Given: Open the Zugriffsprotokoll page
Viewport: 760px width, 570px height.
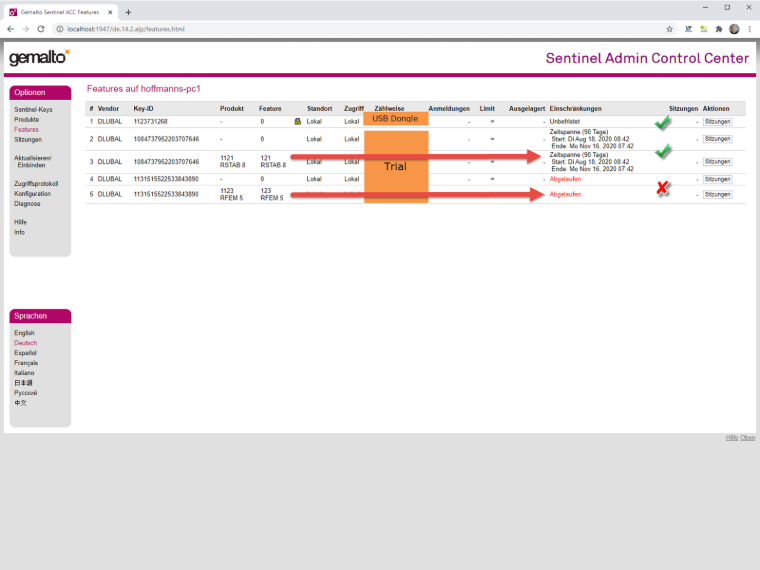Looking at the screenshot, I should click(36, 184).
